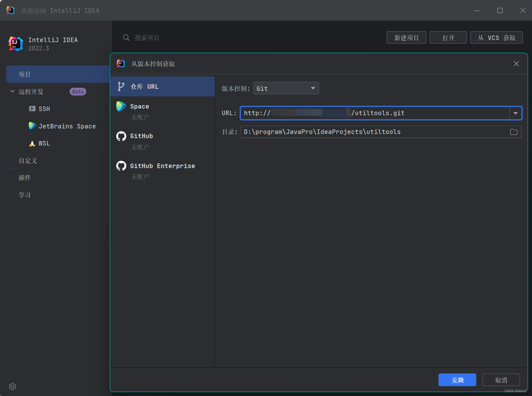Click the search magnifier icon
Viewport: 532px width, 396px height.
coord(126,38)
